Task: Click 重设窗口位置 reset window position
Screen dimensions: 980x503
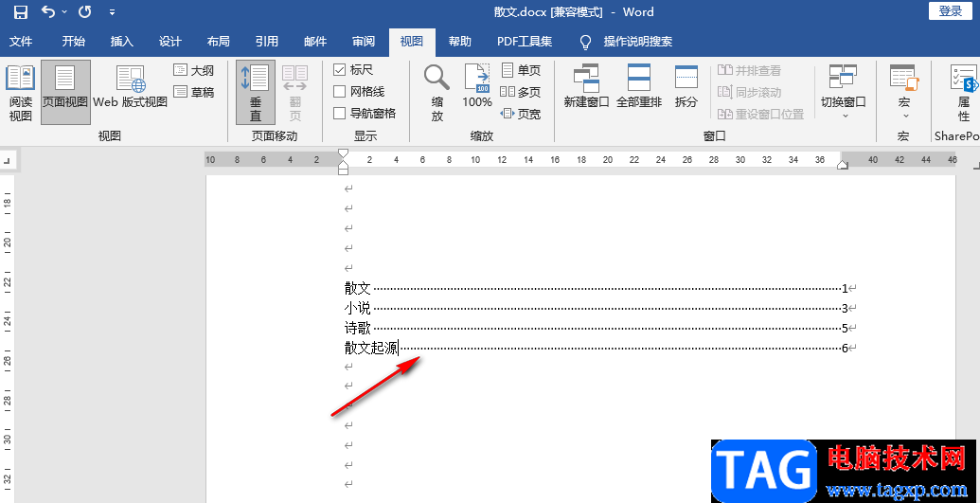Action: point(760,114)
